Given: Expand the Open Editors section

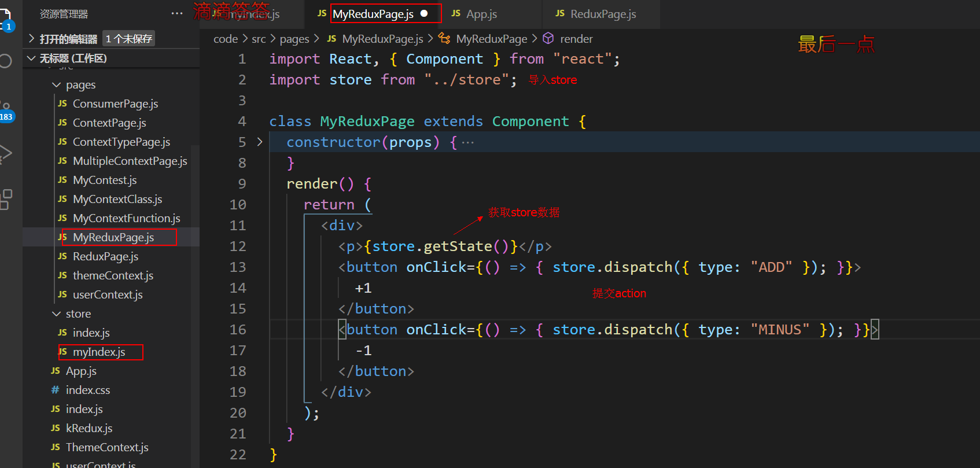Looking at the screenshot, I should (x=32, y=39).
